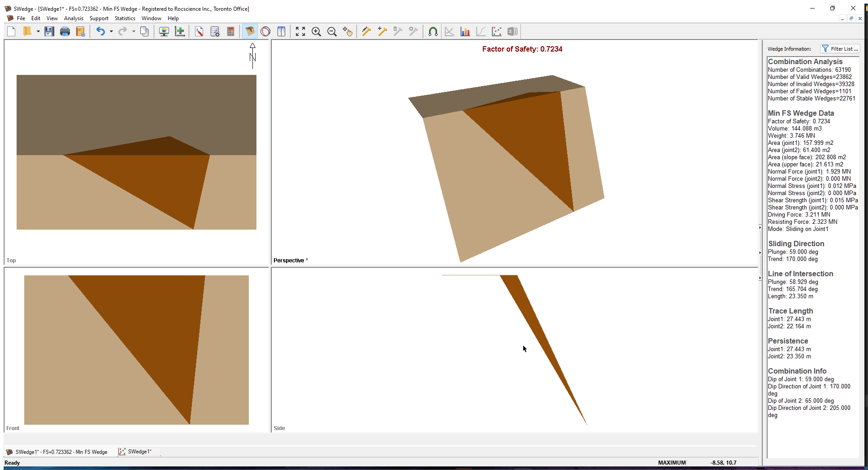The image size is (868, 470).
Task: Expand the Redo history dropdown arrow
Action: 134,31
